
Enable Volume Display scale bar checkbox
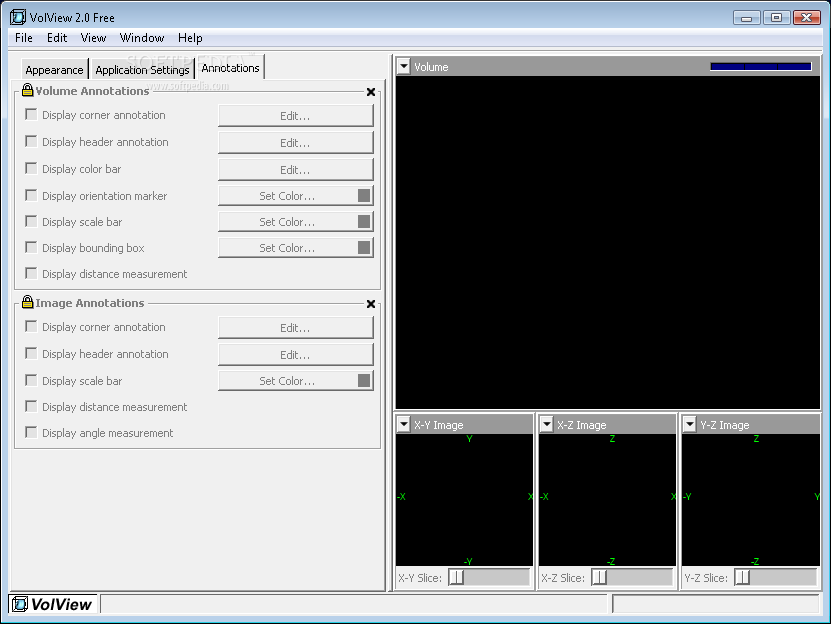point(31,222)
